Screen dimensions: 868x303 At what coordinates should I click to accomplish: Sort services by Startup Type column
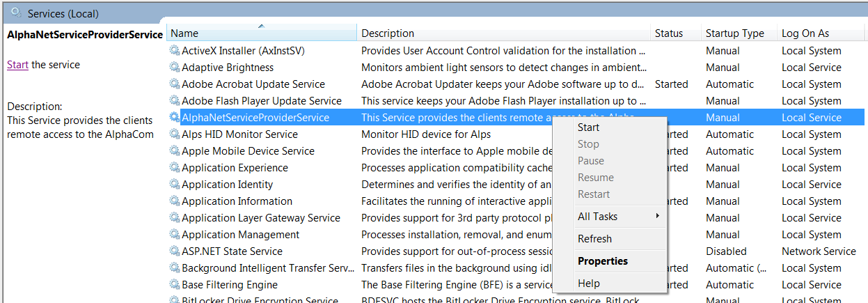734,33
